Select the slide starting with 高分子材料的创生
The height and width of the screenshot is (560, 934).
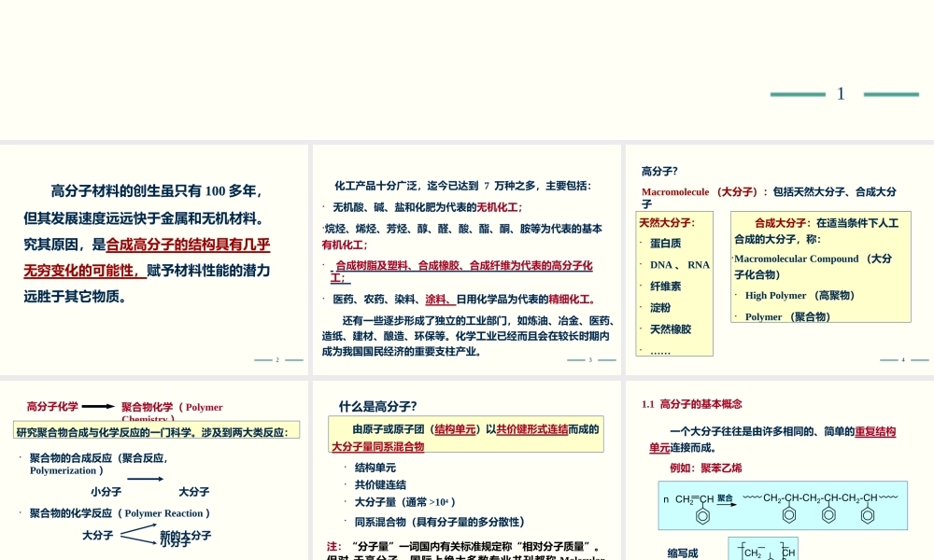tap(154, 259)
